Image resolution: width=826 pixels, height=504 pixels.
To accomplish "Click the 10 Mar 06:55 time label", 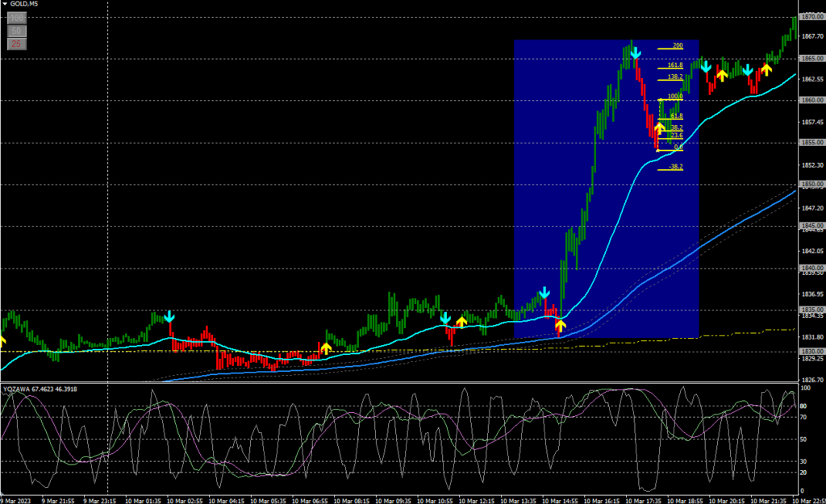I will (310, 500).
